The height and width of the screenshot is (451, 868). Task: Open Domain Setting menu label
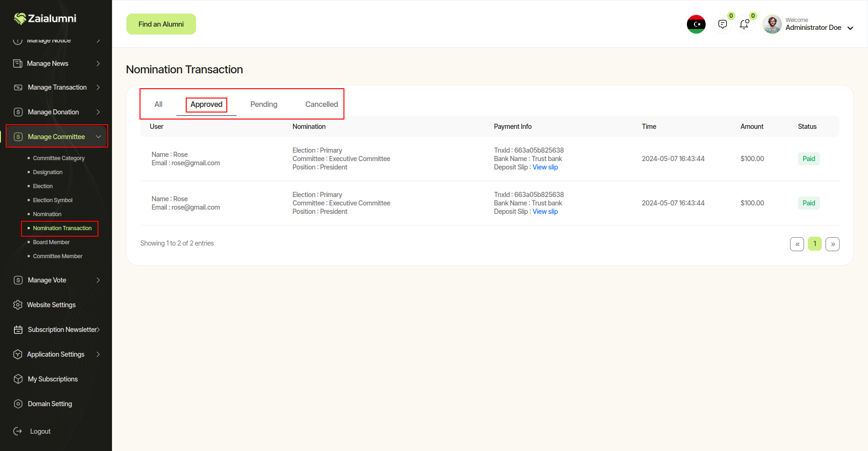(50, 404)
